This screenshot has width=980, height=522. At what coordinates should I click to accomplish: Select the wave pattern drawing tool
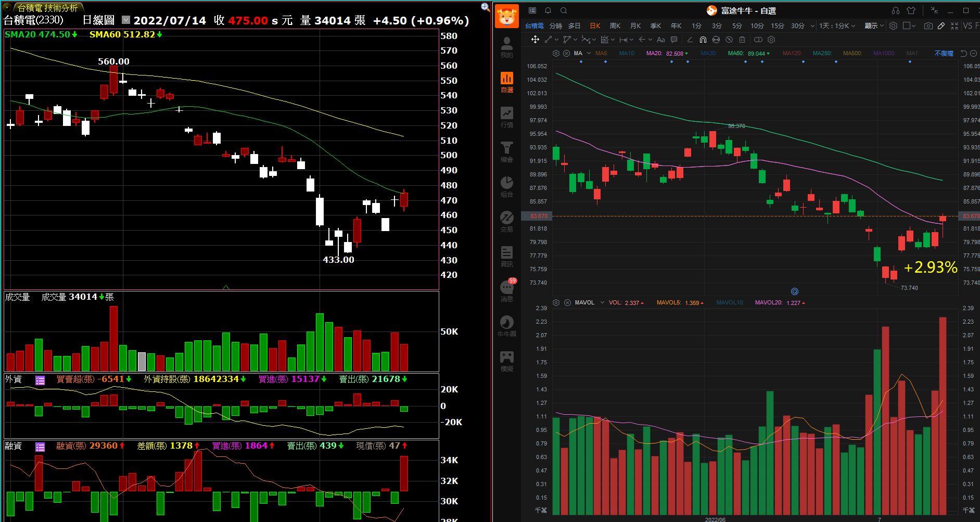[x=586, y=40]
